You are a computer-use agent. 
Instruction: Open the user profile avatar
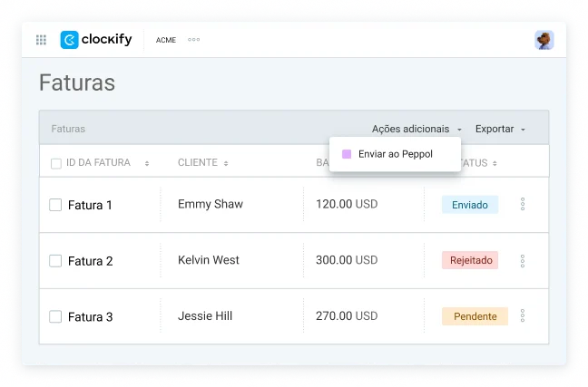(x=544, y=40)
